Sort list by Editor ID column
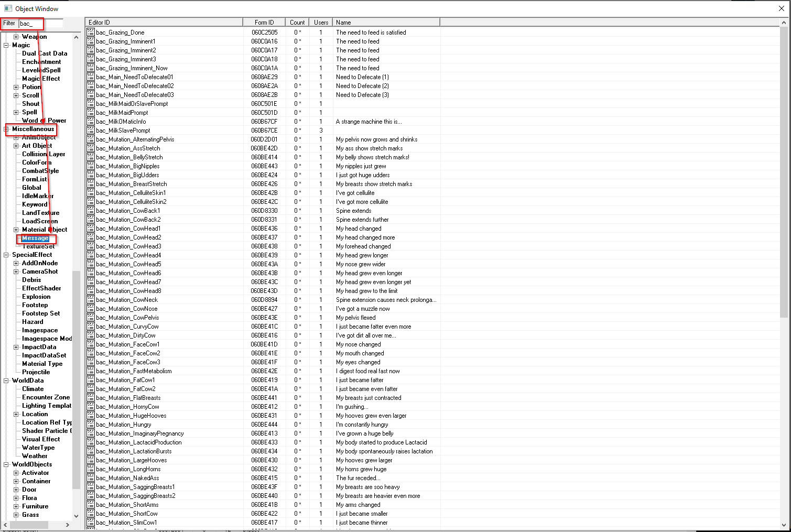Image resolution: width=791 pixels, height=532 pixels. pos(164,23)
